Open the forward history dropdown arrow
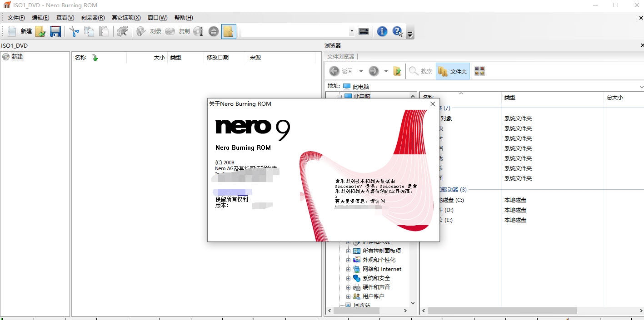The width and height of the screenshot is (644, 320). 386,71
